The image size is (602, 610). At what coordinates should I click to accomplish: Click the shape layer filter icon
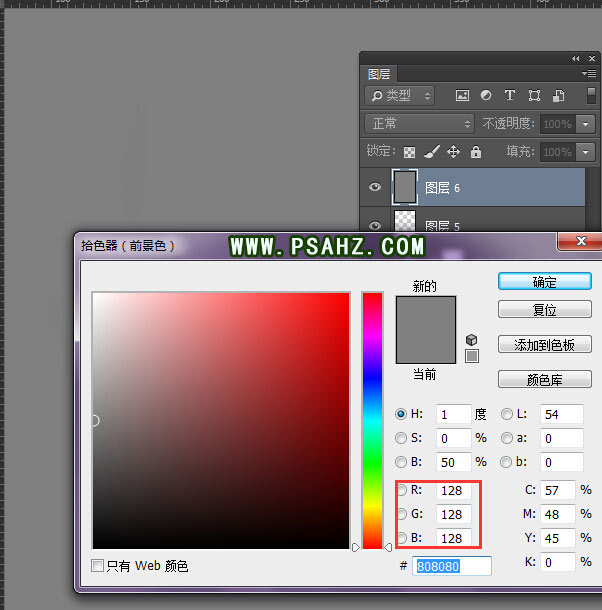click(x=535, y=96)
